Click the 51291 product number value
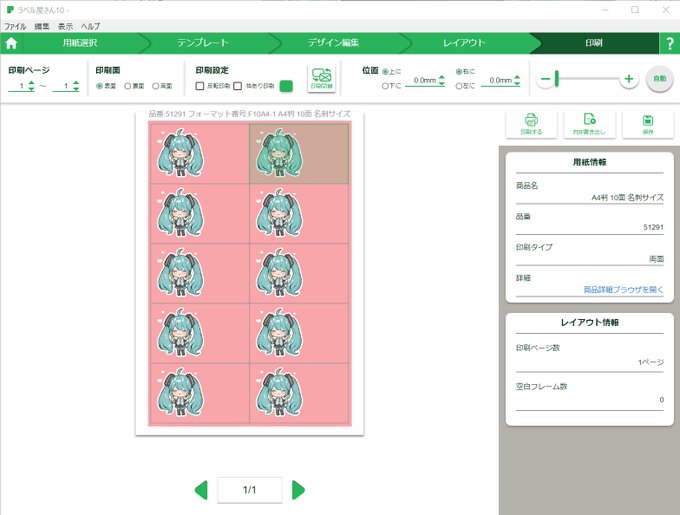Image resolution: width=680 pixels, height=515 pixels. pyautogui.click(x=653, y=227)
